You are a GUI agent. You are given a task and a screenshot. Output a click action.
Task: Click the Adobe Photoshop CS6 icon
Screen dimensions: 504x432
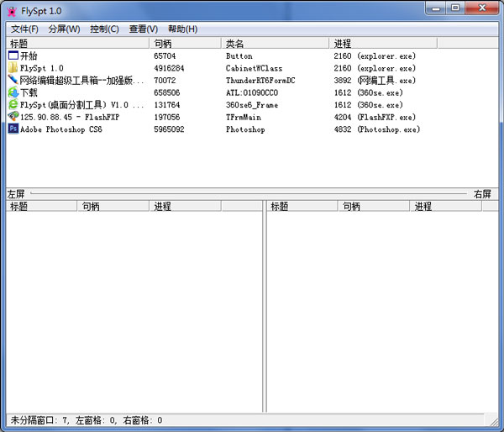[x=13, y=129]
